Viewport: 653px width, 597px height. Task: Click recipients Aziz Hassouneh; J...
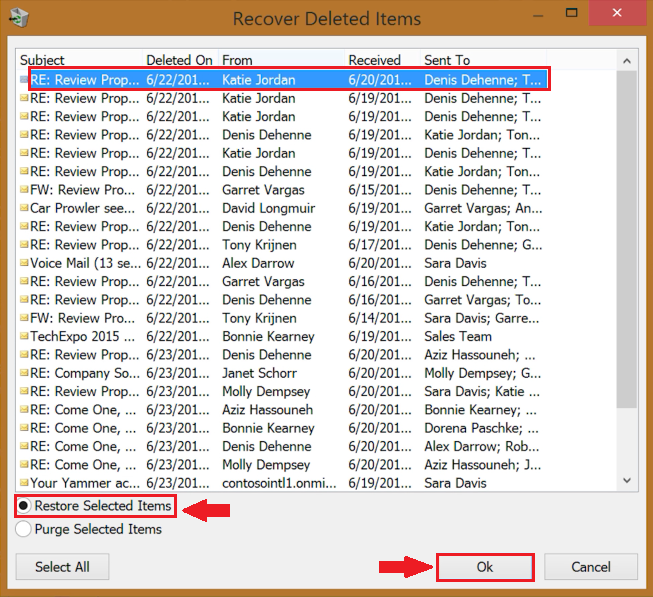[x=483, y=465]
